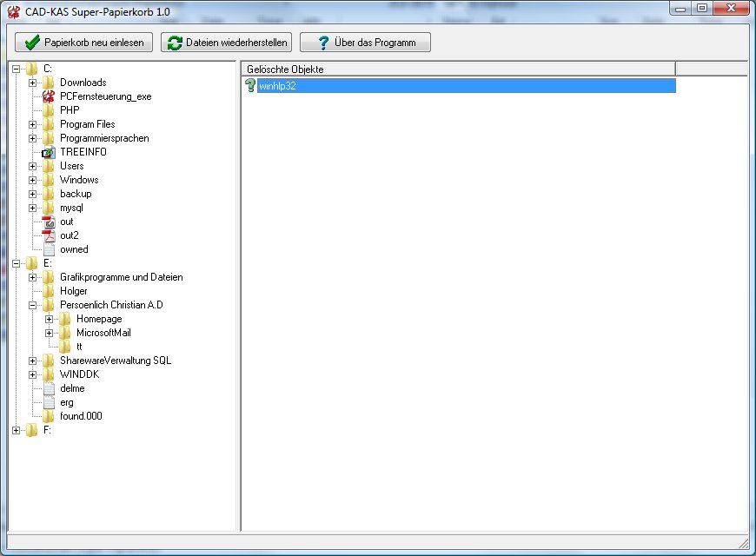Select the TREEINFO file icon
Viewport: 756px width, 556px height.
coord(49,152)
